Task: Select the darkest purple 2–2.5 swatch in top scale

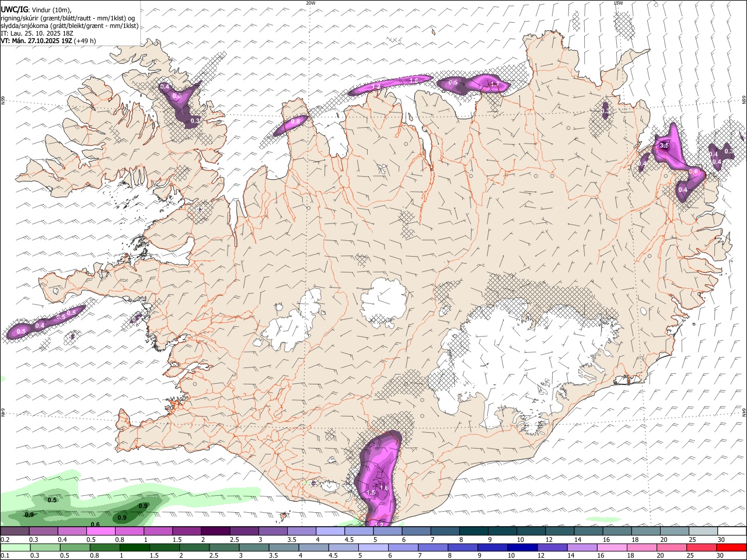Action: pos(215,531)
